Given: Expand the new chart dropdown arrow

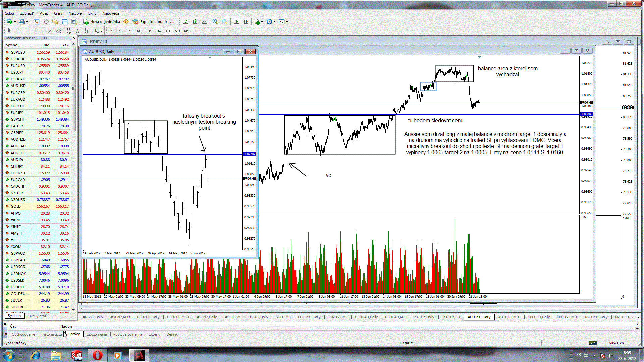Looking at the screenshot, I should 15,22.
